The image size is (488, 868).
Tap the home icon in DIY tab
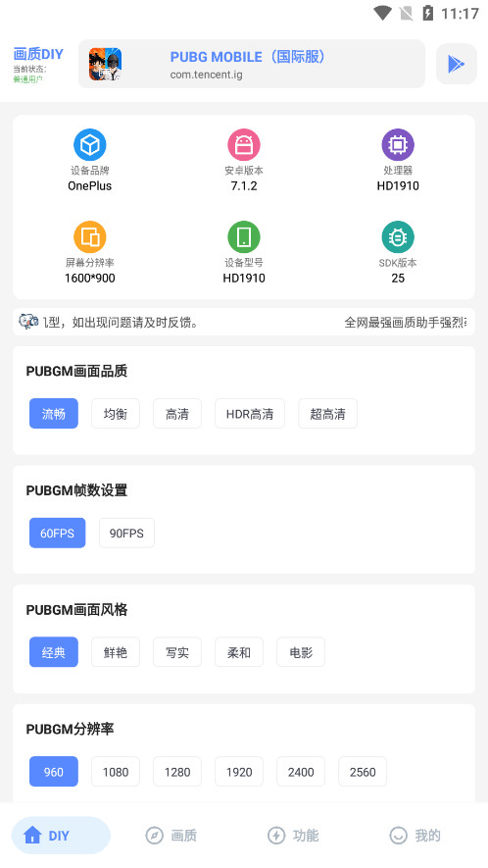click(x=32, y=835)
